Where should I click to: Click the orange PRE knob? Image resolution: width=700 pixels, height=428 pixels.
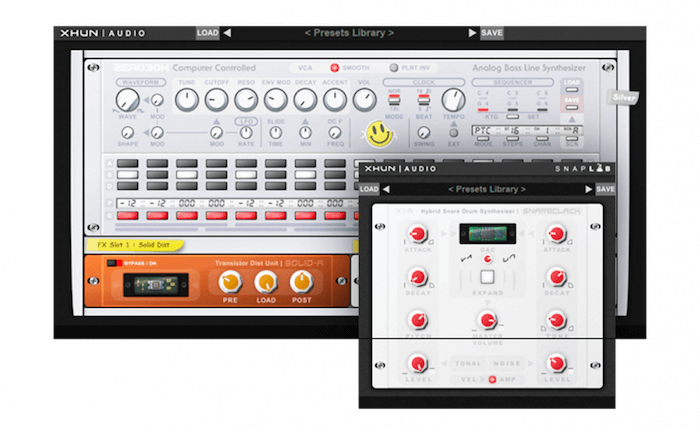(x=230, y=282)
